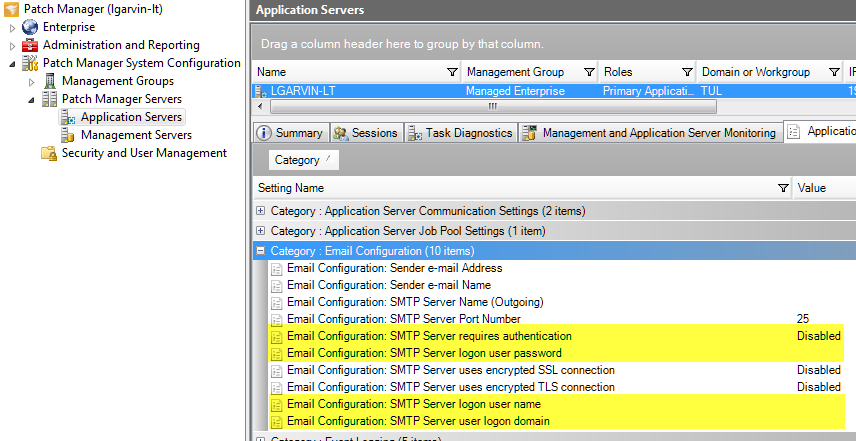This screenshot has height=441, width=856.
Task: Click the Sender e-mail Address setting icon
Action: tap(277, 269)
